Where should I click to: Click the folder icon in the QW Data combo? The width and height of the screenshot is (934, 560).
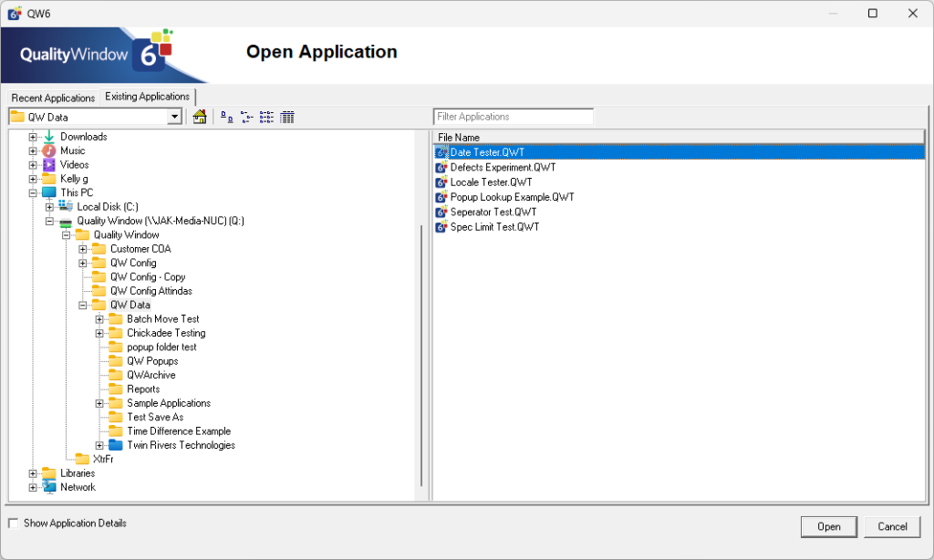coord(16,117)
